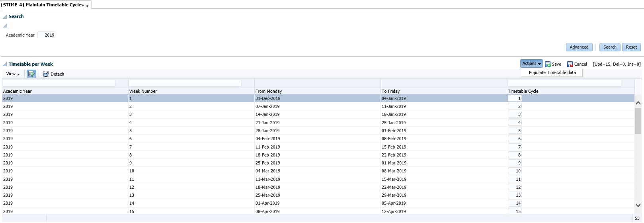
Task: Click the Reset button
Action: click(631, 47)
